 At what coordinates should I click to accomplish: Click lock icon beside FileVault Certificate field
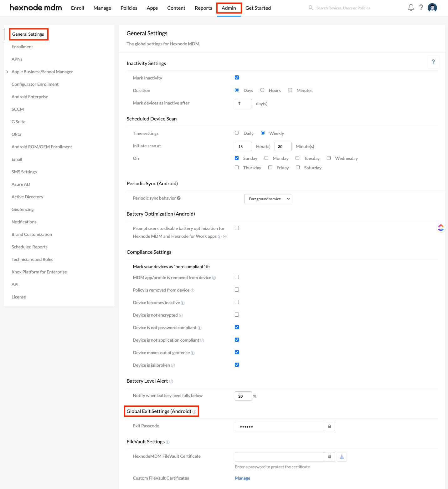tap(329, 457)
